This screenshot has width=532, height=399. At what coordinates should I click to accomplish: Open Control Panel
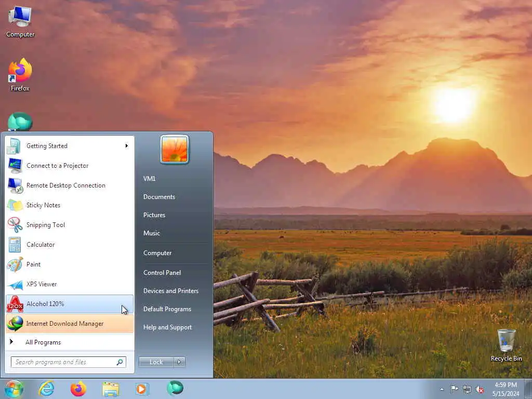coord(162,273)
